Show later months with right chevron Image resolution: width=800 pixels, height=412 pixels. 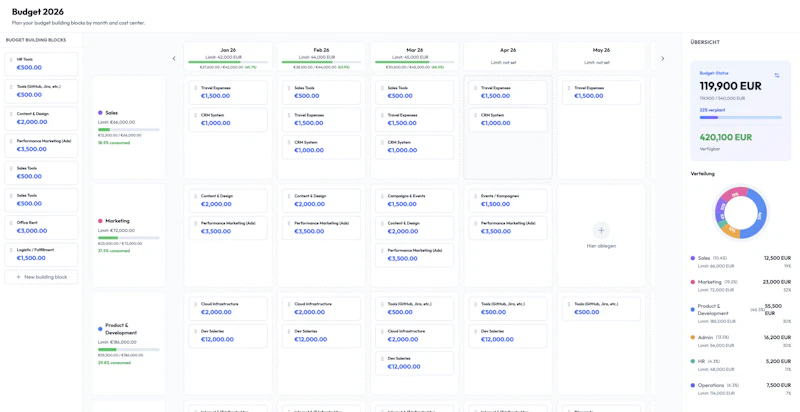663,59
